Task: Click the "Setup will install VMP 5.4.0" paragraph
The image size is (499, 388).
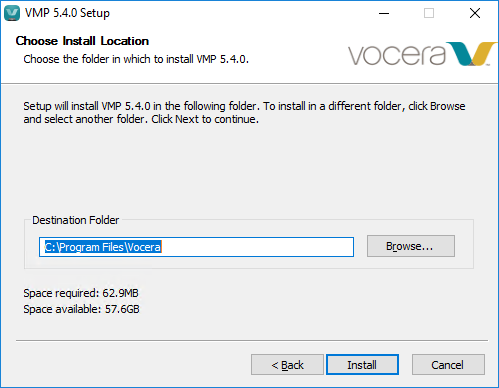Action: click(x=244, y=112)
